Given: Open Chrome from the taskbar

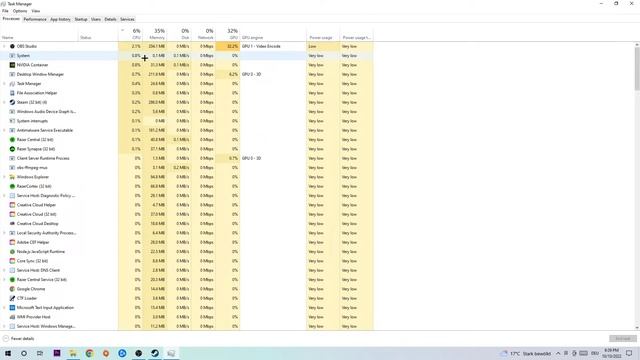Looking at the screenshot, I should [89, 353].
